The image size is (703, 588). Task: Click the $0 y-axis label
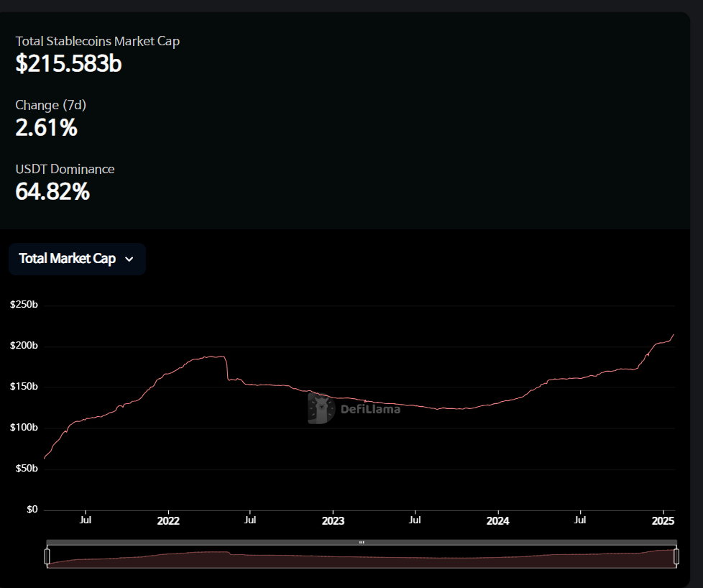coord(32,510)
